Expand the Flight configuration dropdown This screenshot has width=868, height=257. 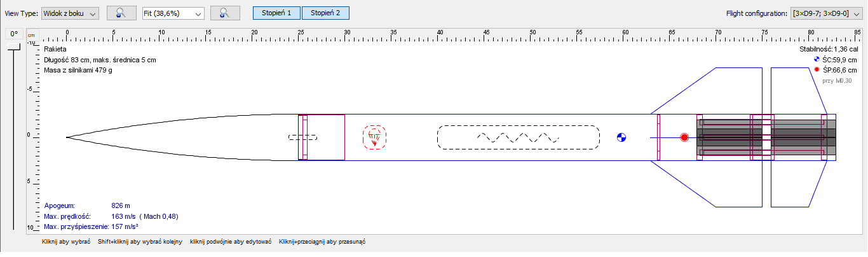click(x=825, y=13)
